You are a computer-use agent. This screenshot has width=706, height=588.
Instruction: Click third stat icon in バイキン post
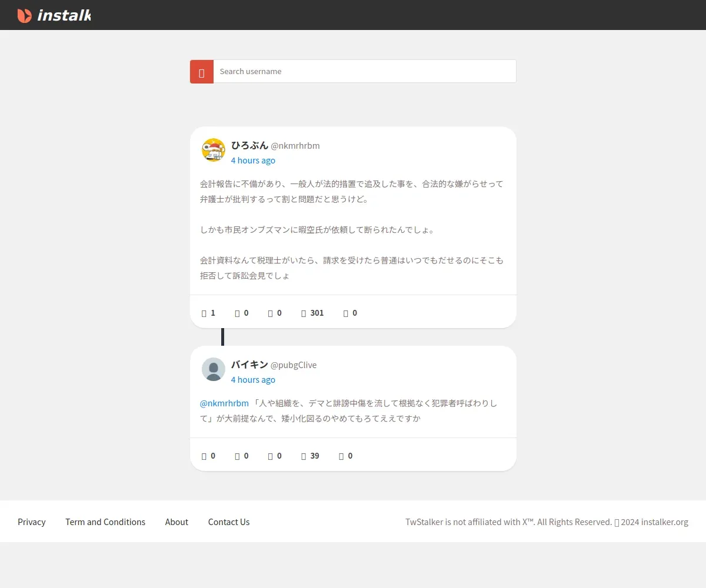pyautogui.click(x=270, y=456)
